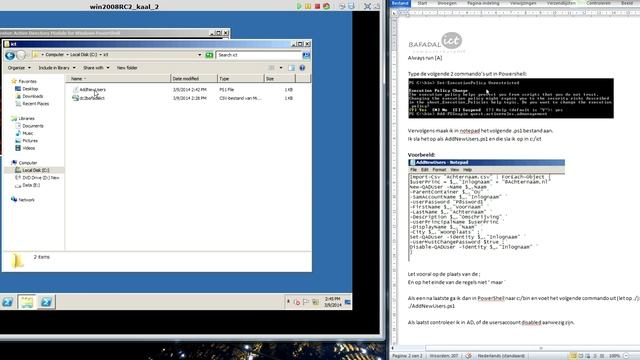
Task: Click the Word zoom out minus button
Action: click(627, 356)
